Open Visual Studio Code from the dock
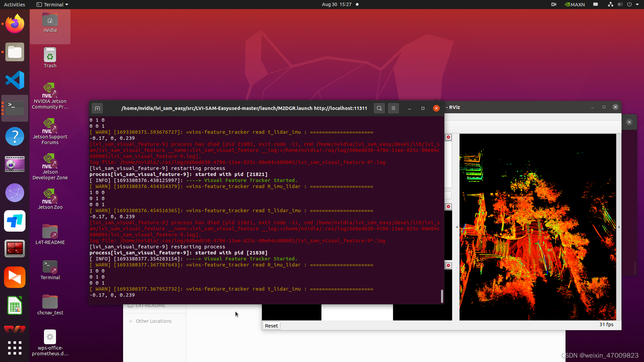 [x=14, y=80]
